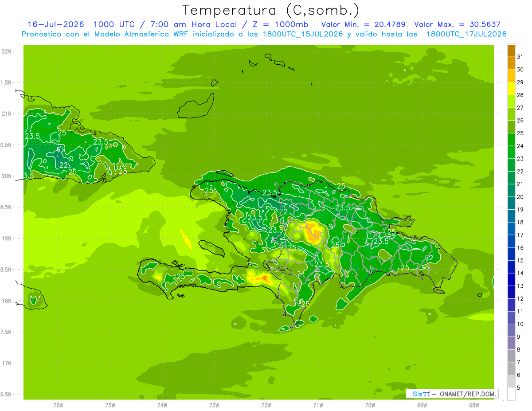Image resolution: width=532 pixels, height=411 pixels.
Task: Pick the purple legend swatch between 9 and 10
Action: 511,330
